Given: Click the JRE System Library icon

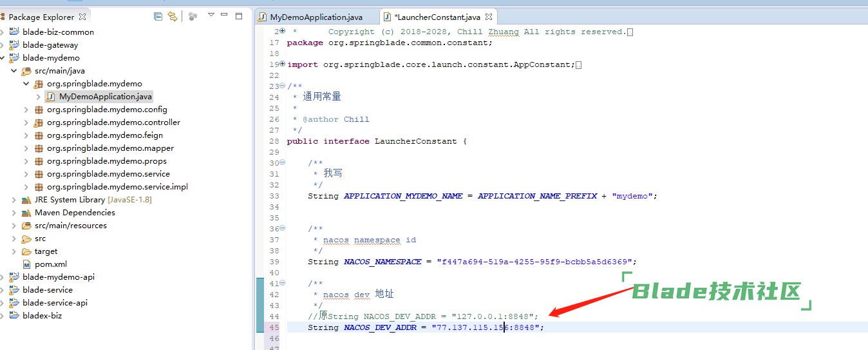Looking at the screenshot, I should [26, 199].
